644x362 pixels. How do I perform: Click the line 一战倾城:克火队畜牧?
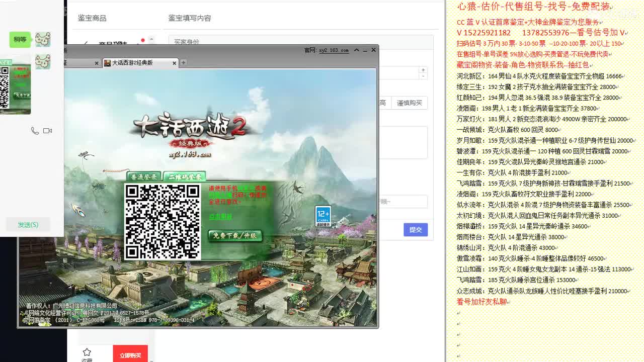[x=508, y=130]
